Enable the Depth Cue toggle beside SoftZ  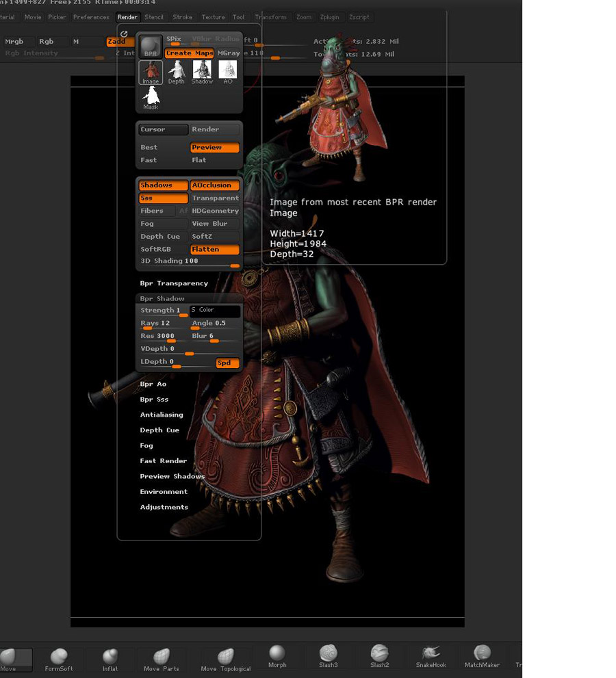[163, 237]
